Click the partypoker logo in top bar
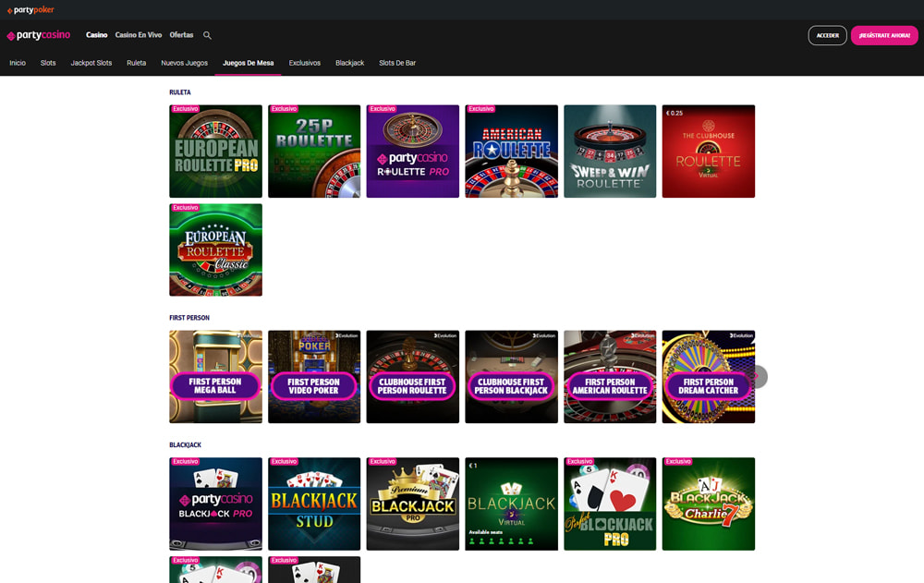Image resolution: width=924 pixels, height=583 pixels. (x=30, y=9)
